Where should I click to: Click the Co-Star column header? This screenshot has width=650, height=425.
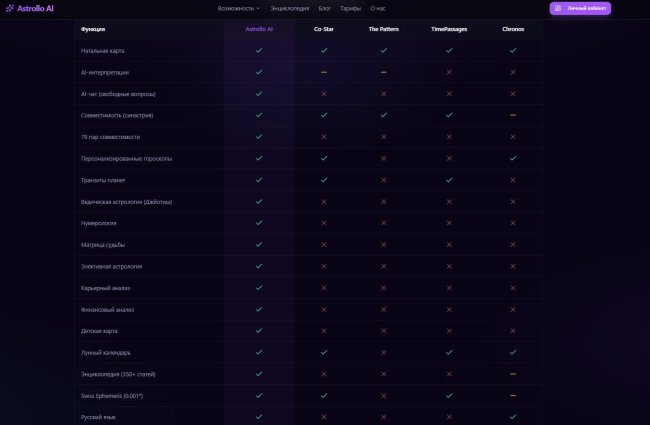324,29
